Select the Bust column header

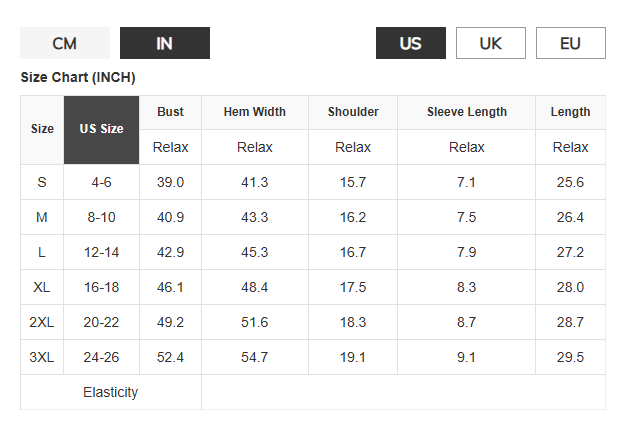[170, 112]
